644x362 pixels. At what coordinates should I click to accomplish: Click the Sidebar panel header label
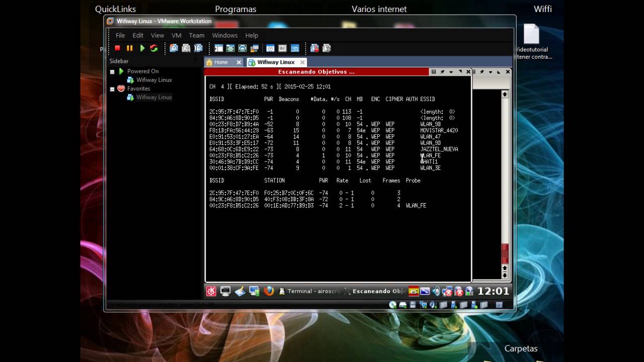(x=119, y=61)
